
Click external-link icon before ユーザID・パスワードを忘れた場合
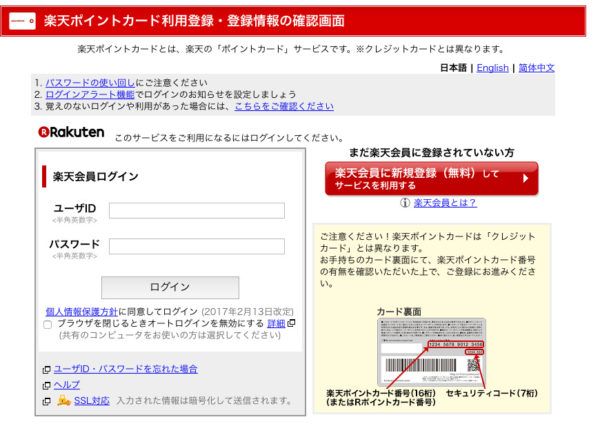[46, 369]
